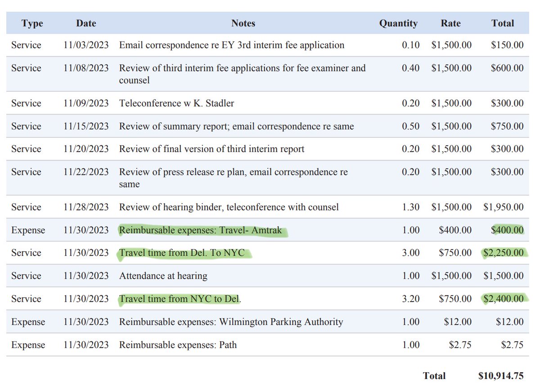This screenshot has width=540, height=392.
Task: Click the $1,950.00 total cell
Action: click(504, 207)
